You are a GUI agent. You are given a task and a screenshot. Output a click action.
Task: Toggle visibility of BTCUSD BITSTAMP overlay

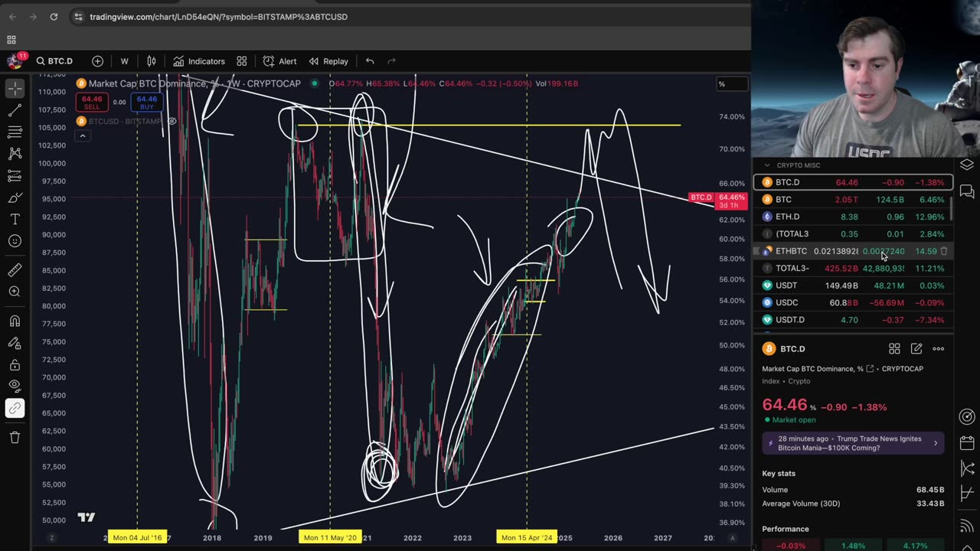point(171,122)
